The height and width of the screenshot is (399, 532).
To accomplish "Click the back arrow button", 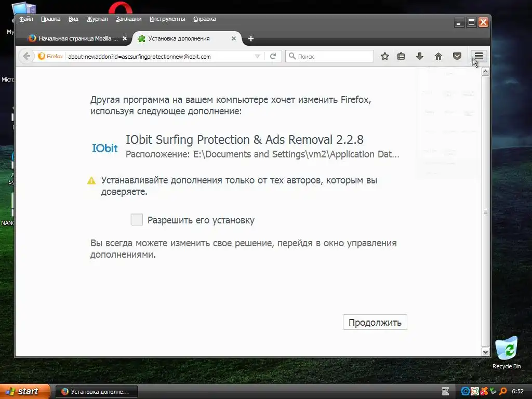I will click(26, 56).
